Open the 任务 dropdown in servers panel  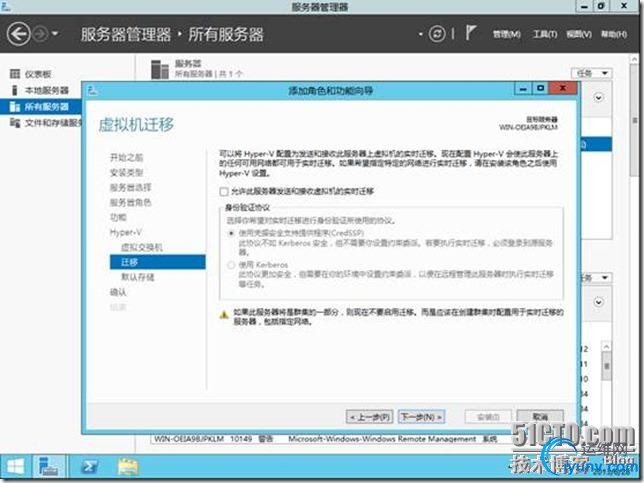591,73
